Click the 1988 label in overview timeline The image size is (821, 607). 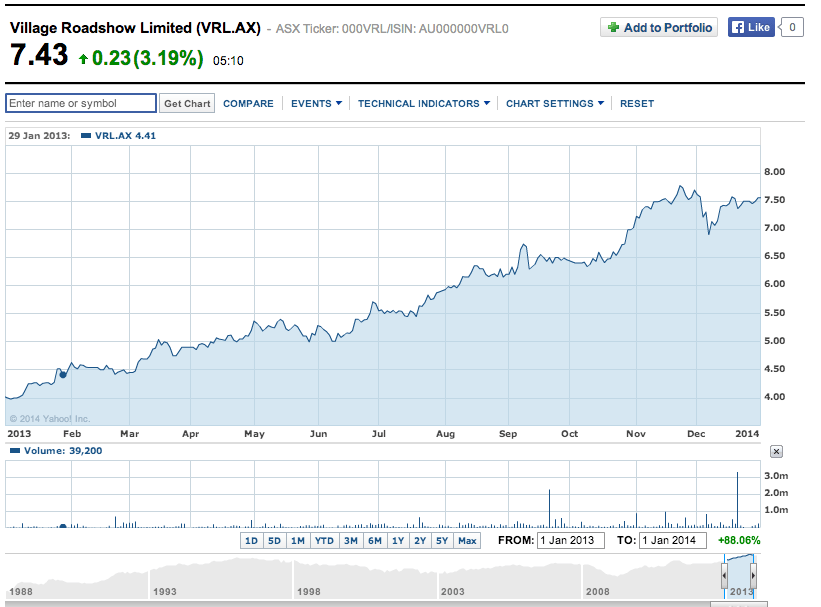(21, 591)
